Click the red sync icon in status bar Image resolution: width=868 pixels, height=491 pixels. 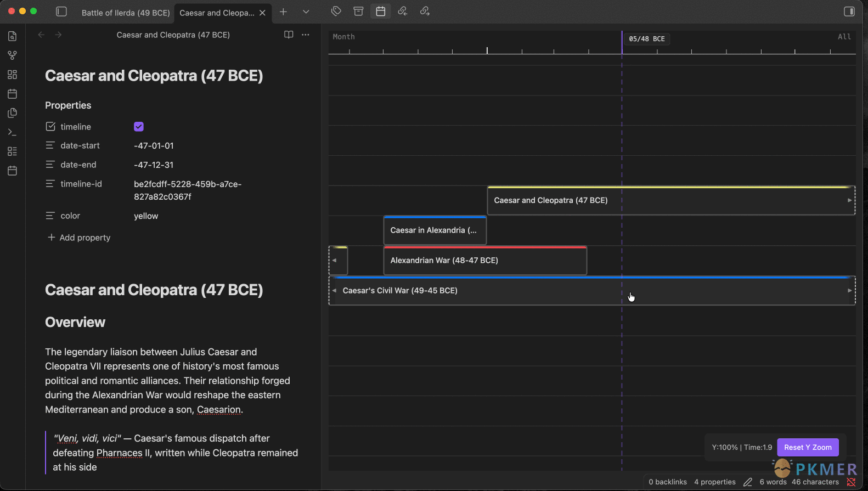tap(851, 482)
